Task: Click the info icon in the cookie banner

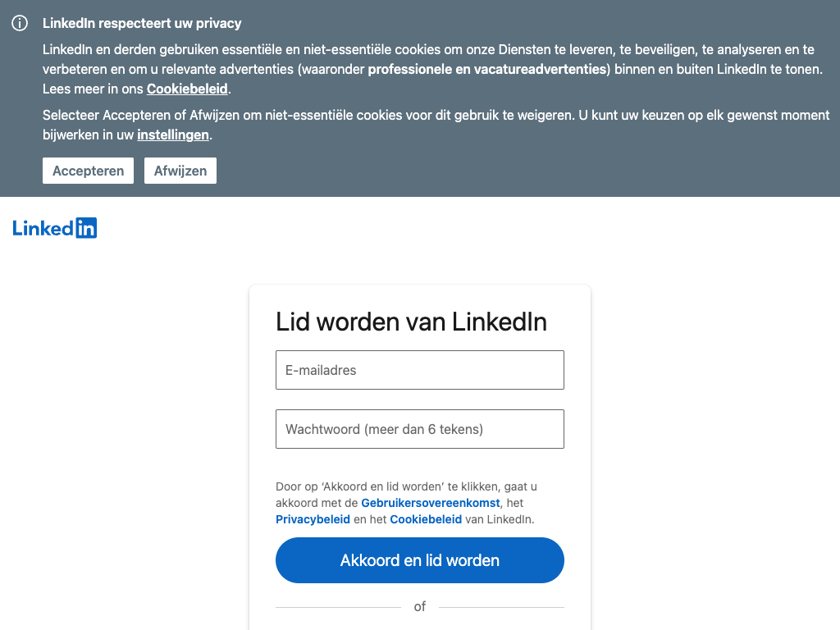Action: pos(20,24)
